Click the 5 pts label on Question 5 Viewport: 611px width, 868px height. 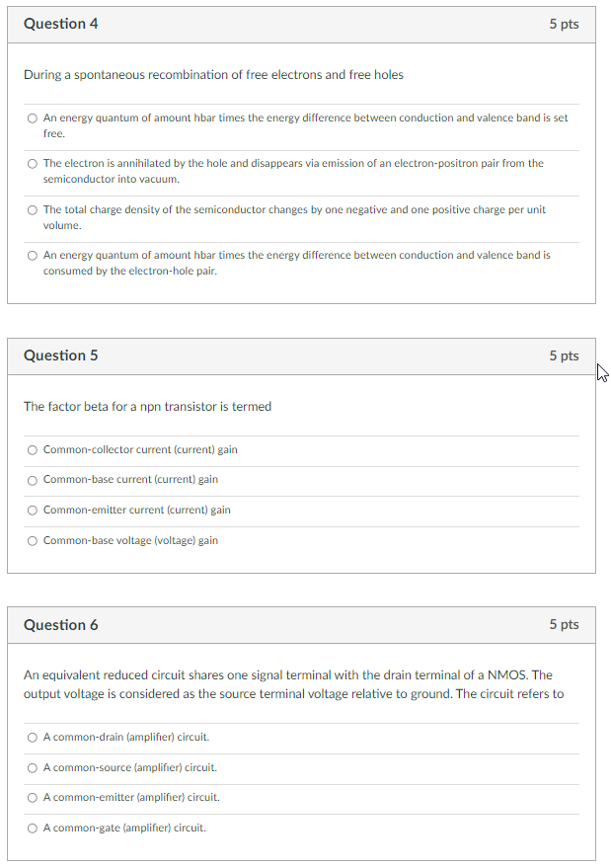pyautogui.click(x=564, y=355)
